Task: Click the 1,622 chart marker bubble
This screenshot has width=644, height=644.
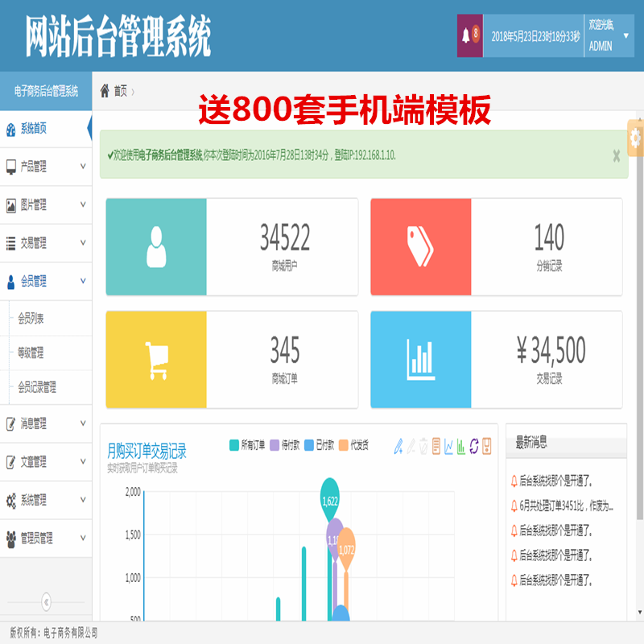Action: click(330, 500)
